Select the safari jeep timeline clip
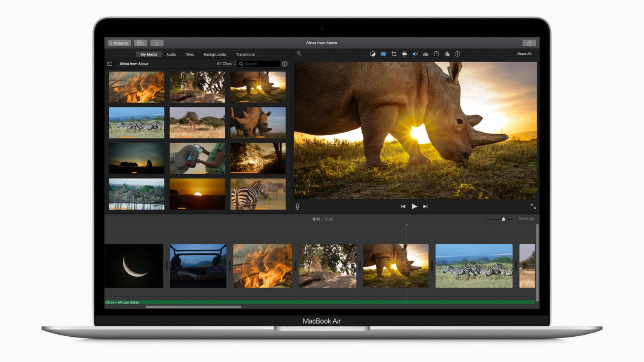This screenshot has height=362, width=644. point(198,266)
